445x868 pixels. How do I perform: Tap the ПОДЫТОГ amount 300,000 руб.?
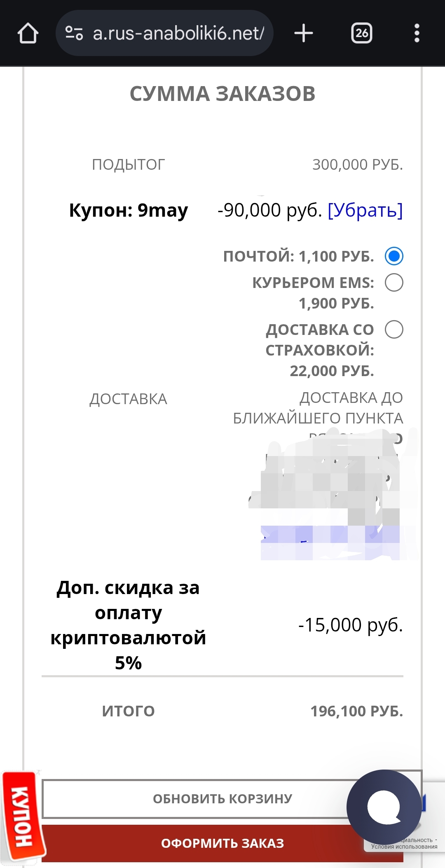(x=357, y=165)
